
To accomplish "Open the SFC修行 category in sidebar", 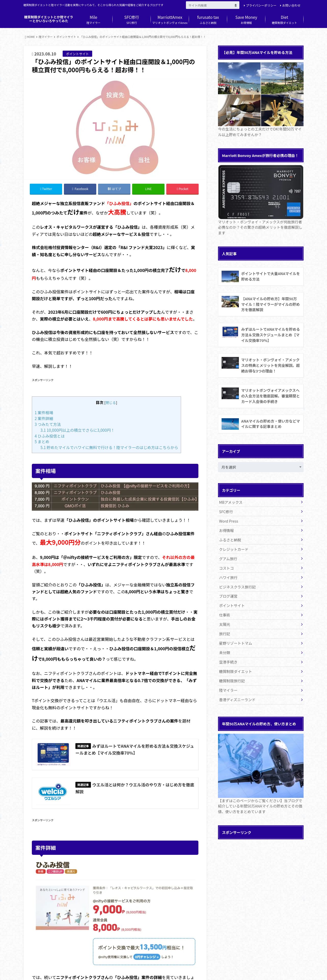I will [x=260, y=512].
